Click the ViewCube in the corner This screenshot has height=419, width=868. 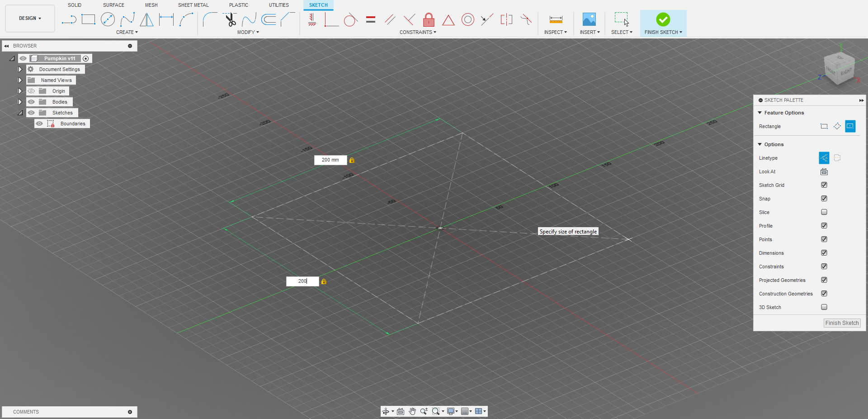pos(840,68)
